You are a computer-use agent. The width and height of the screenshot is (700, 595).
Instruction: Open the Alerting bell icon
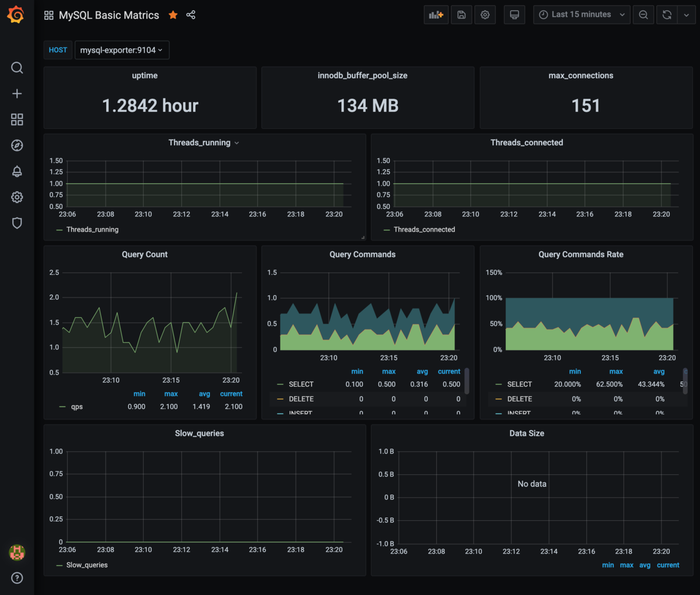pyautogui.click(x=17, y=171)
